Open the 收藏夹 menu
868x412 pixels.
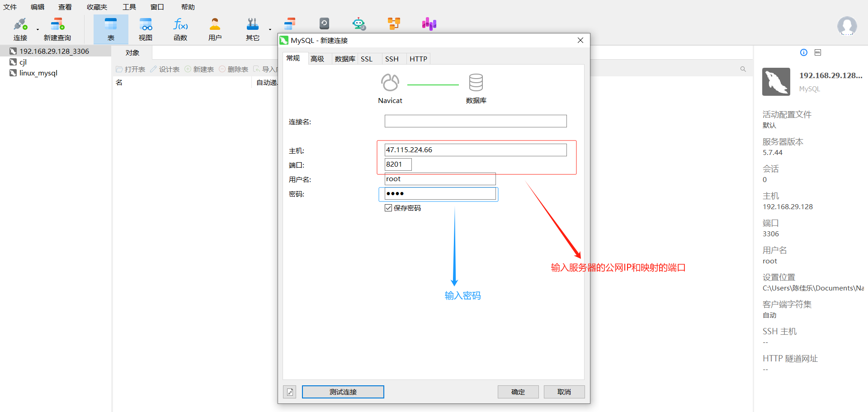(x=97, y=7)
